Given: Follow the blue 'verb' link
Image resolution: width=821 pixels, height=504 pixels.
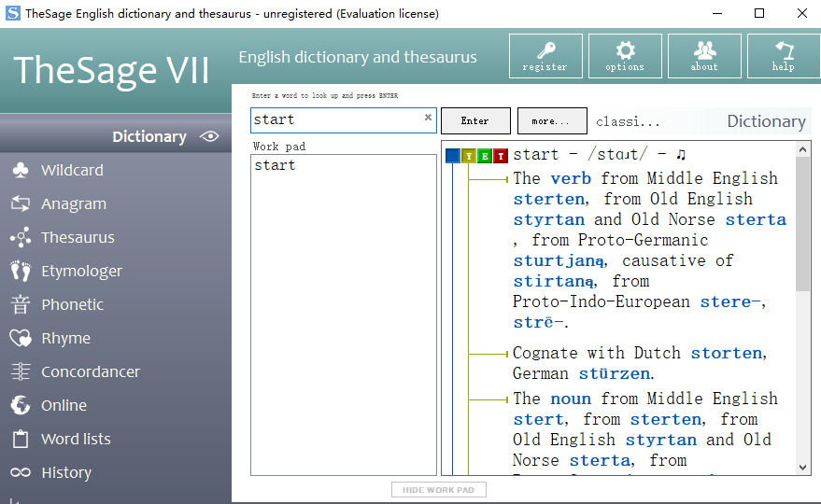Looking at the screenshot, I should [571, 178].
